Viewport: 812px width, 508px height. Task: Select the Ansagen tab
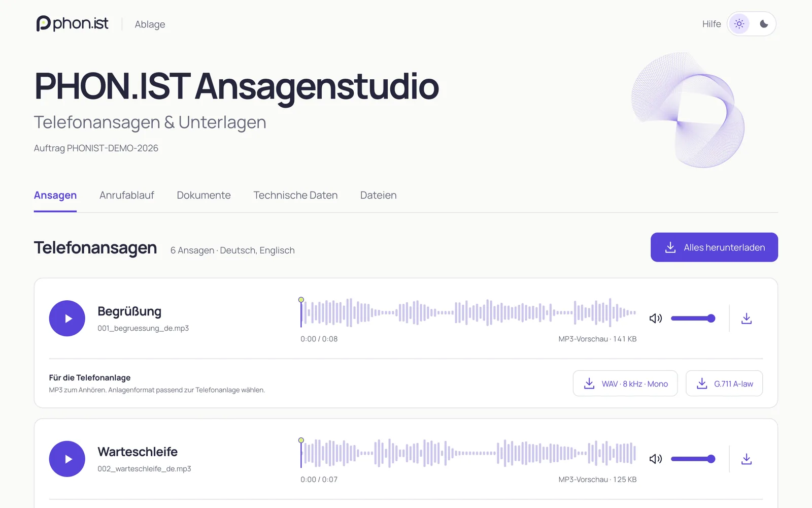(55, 196)
